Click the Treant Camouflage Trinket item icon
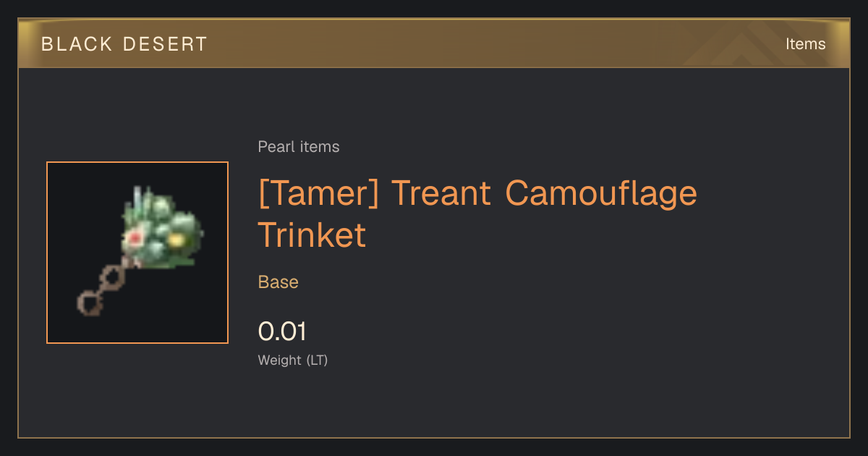868x456 pixels. (x=137, y=253)
